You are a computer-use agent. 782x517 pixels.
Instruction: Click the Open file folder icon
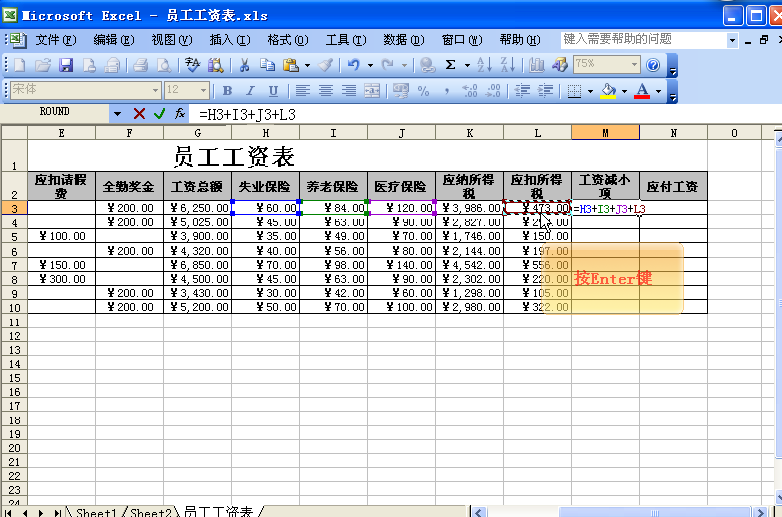pos(43,65)
